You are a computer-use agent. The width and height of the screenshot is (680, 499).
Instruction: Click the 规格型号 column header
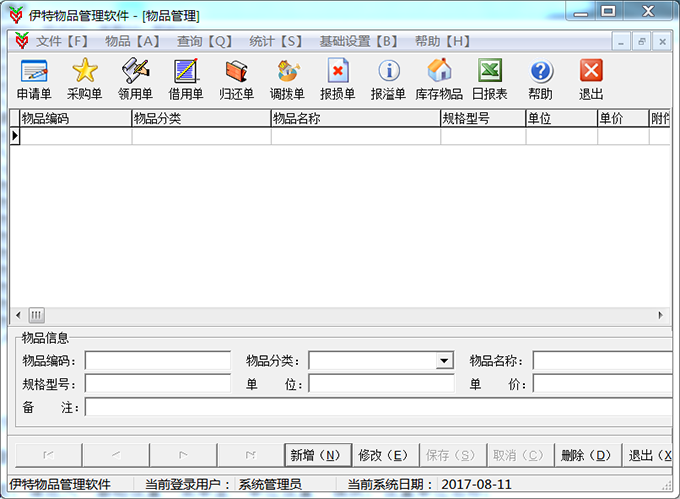[483, 118]
